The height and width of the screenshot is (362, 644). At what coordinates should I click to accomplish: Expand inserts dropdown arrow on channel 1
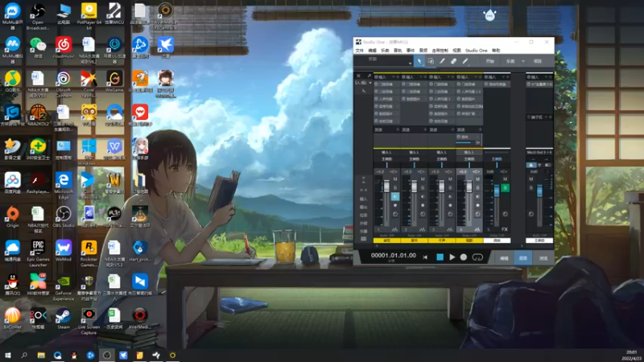tap(393, 77)
